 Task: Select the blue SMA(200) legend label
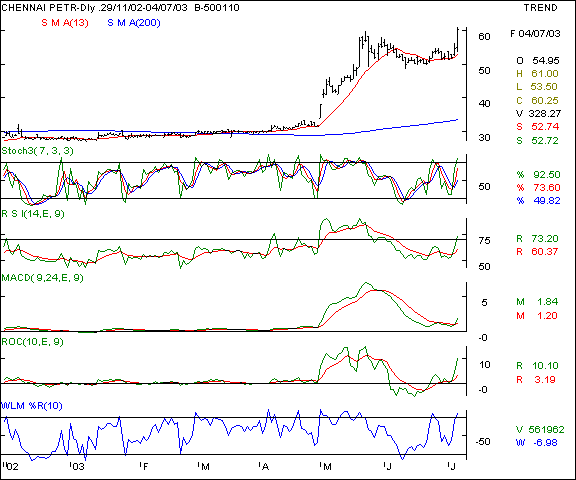[x=134, y=23]
